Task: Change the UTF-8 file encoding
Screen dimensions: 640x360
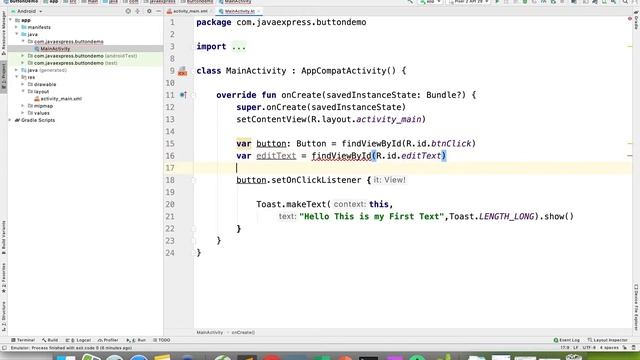Action: click(589, 348)
